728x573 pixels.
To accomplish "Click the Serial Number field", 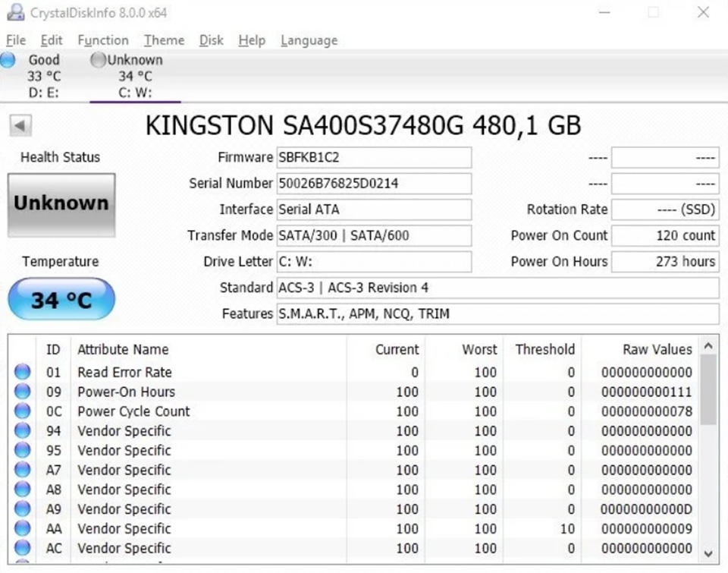I will point(374,183).
